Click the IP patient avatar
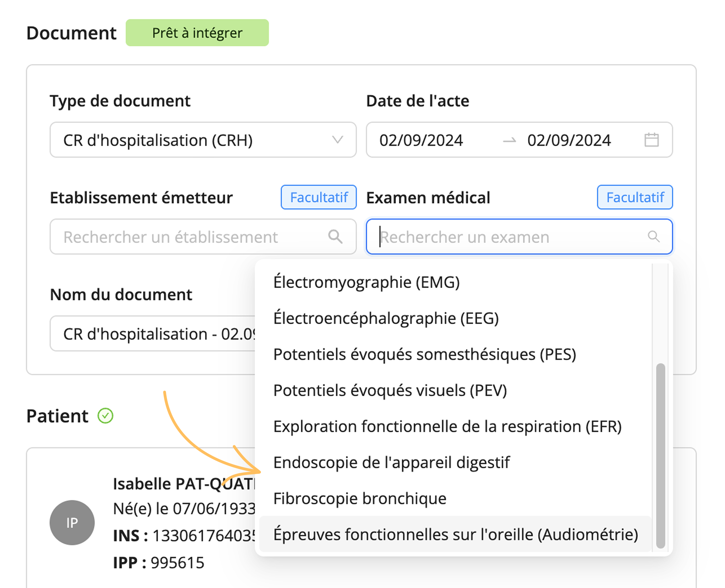The image size is (725, 588). pyautogui.click(x=72, y=522)
